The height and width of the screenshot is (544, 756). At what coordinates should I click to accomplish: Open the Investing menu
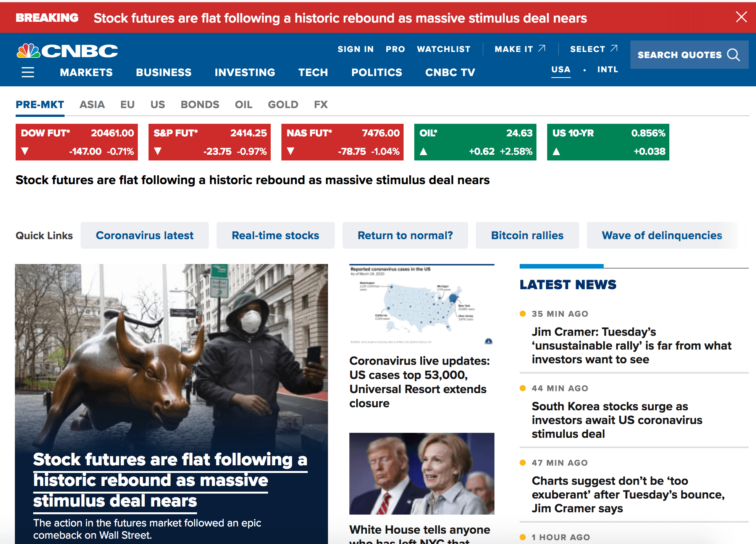pyautogui.click(x=245, y=72)
